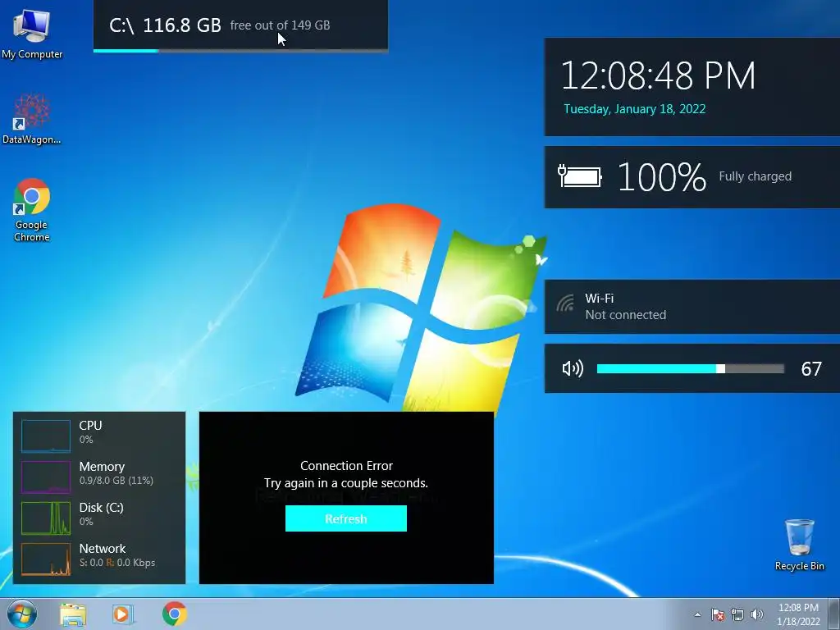Show hidden tray icons arrow
Screen dimensions: 840x630
(697, 614)
